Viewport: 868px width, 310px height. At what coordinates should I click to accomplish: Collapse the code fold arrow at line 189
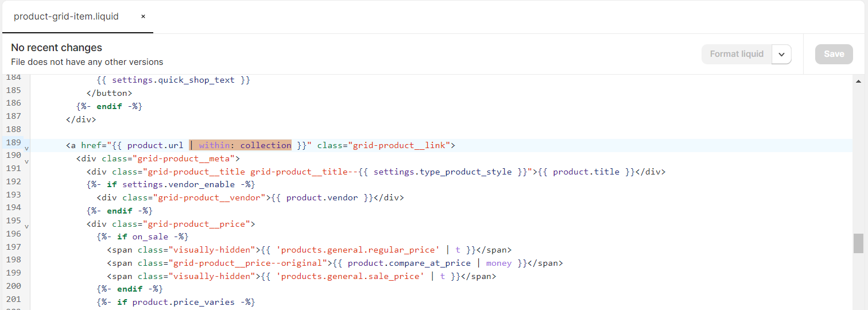pyautogui.click(x=26, y=149)
